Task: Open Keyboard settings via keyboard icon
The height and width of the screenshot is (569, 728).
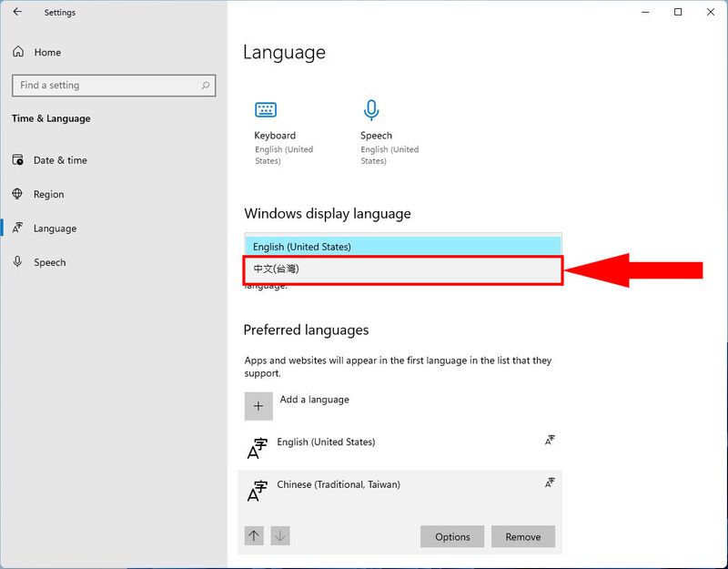Action: (266, 110)
